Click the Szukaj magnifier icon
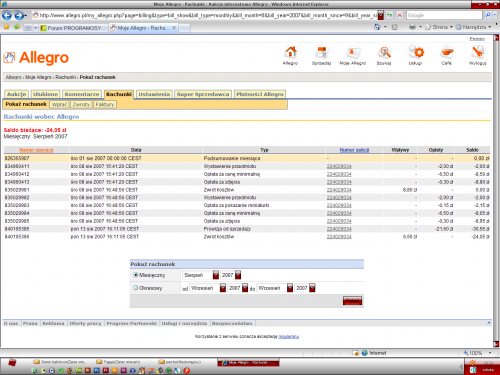 tap(384, 52)
